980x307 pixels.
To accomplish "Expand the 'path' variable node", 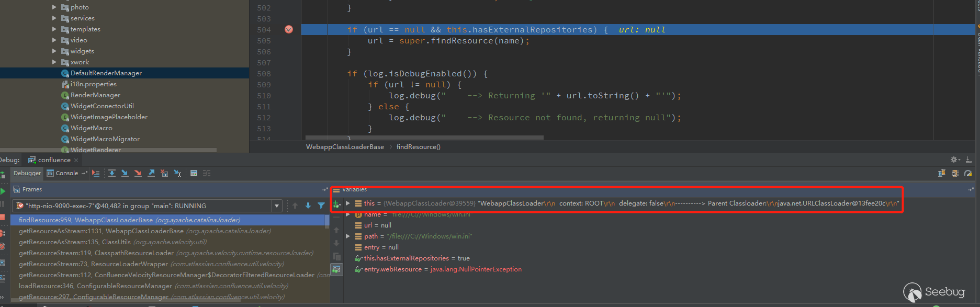I will (348, 236).
